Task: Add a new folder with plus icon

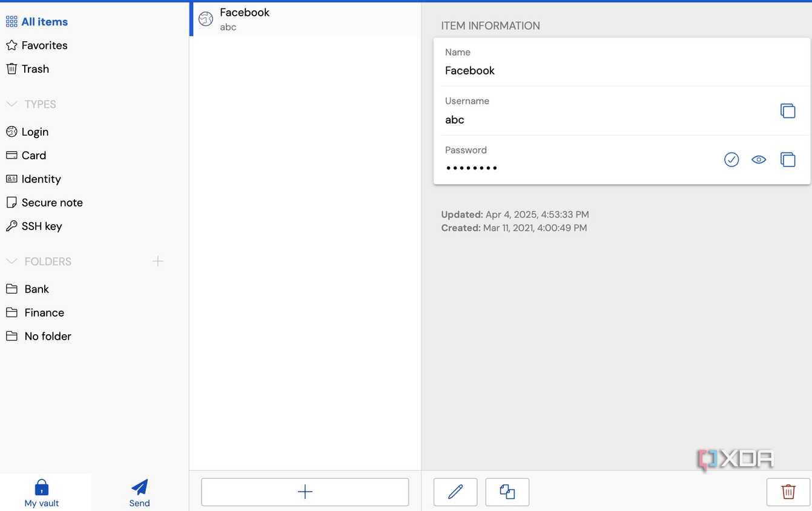Action: (x=158, y=262)
